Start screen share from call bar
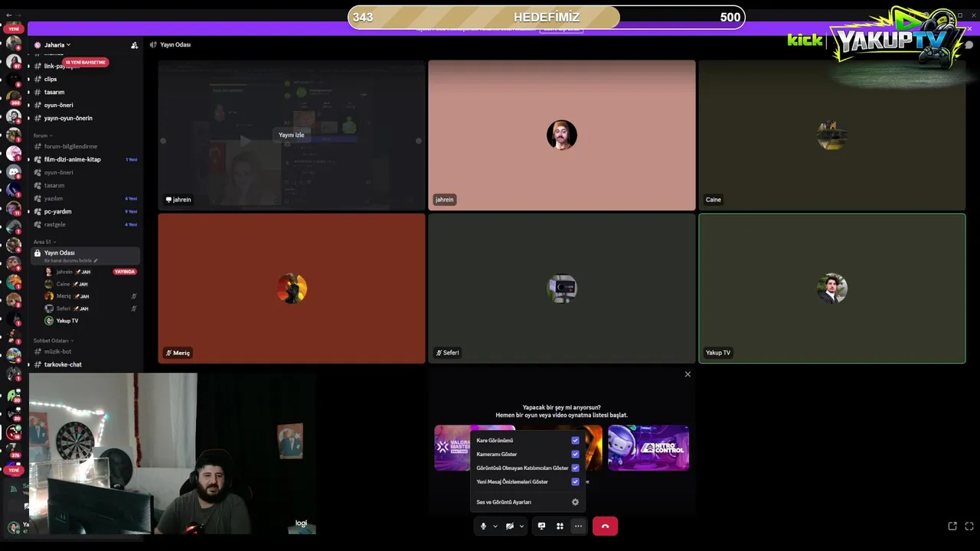The image size is (980, 551). (541, 526)
